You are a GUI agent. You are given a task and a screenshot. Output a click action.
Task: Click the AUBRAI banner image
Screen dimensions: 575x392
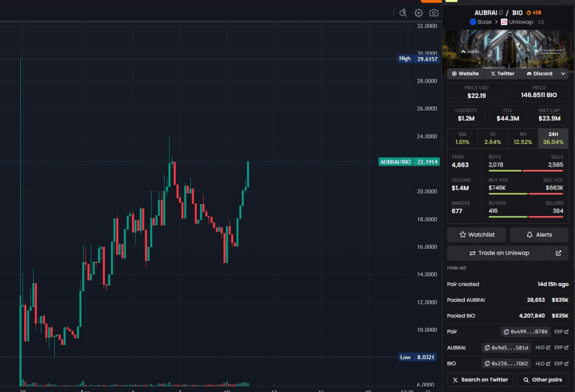click(x=508, y=49)
